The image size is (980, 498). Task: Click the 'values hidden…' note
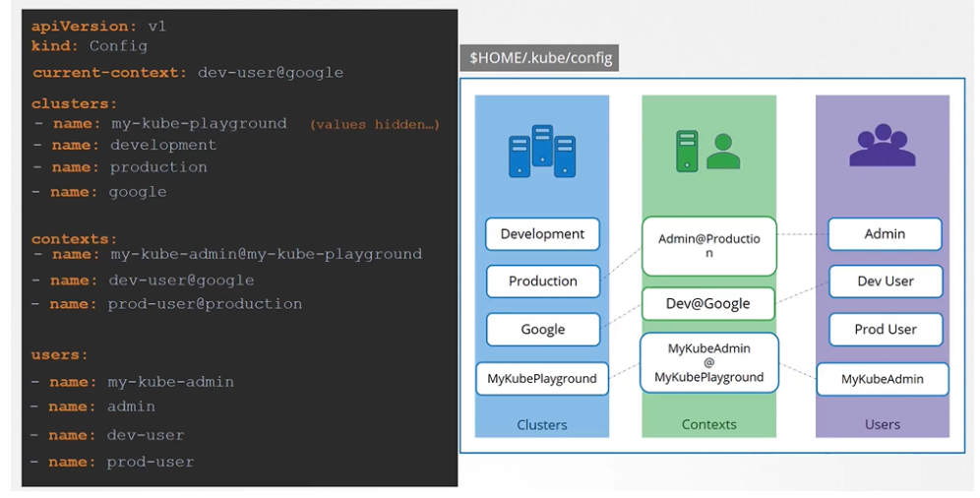[x=374, y=125]
